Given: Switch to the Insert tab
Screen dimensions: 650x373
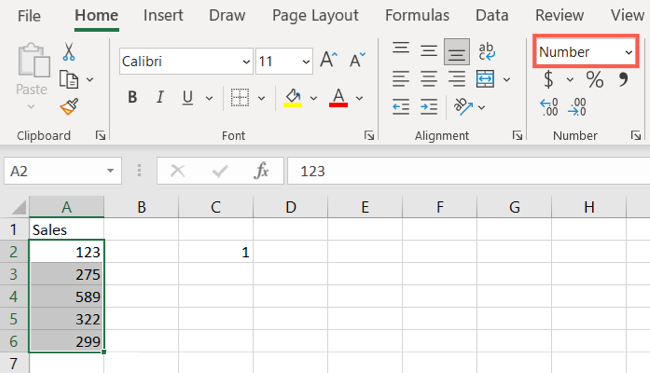Looking at the screenshot, I should tap(163, 15).
